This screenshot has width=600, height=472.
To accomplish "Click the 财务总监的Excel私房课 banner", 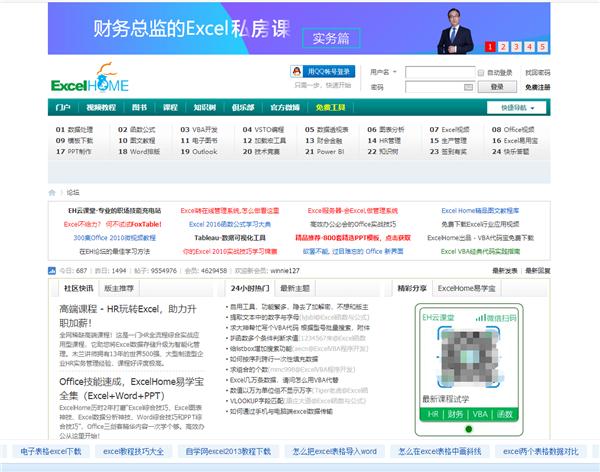I will (x=299, y=28).
